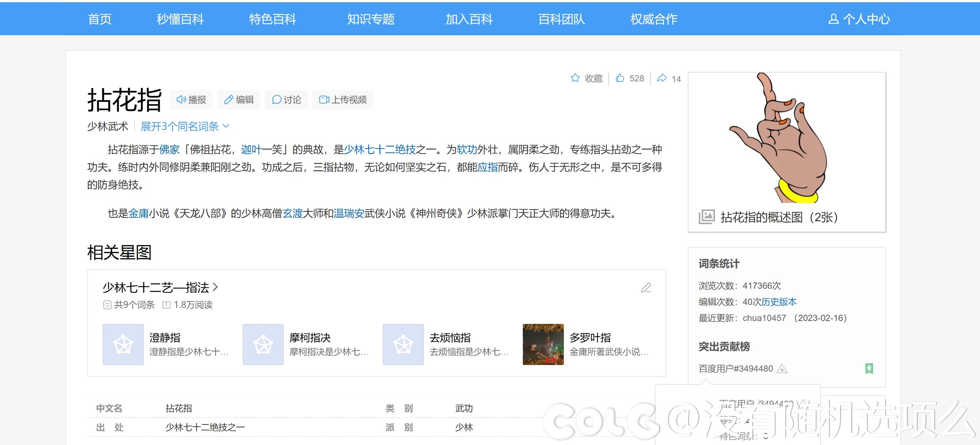Open the 秒懂百科 nav item
The height and width of the screenshot is (445, 980).
click(x=180, y=19)
